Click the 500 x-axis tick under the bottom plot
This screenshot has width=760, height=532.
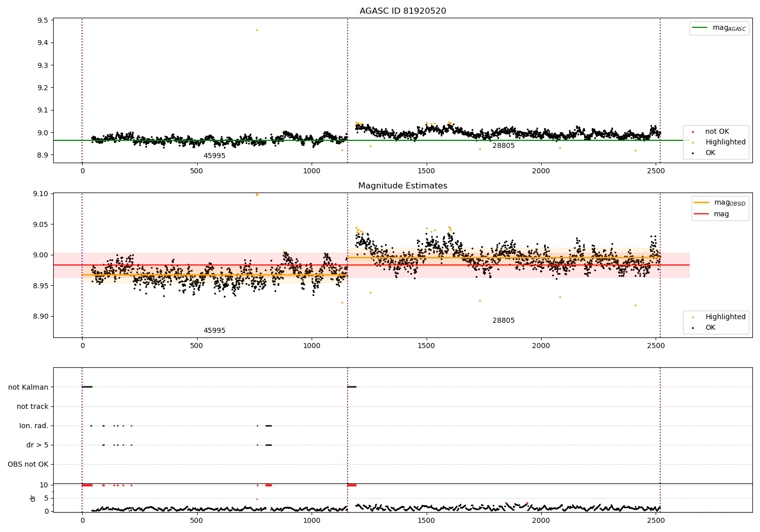coord(197,520)
